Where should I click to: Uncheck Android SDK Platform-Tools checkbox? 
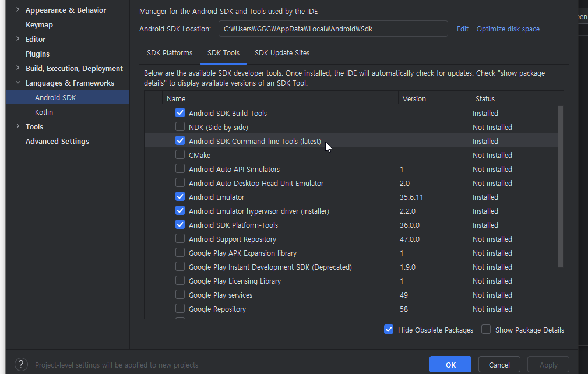point(180,224)
